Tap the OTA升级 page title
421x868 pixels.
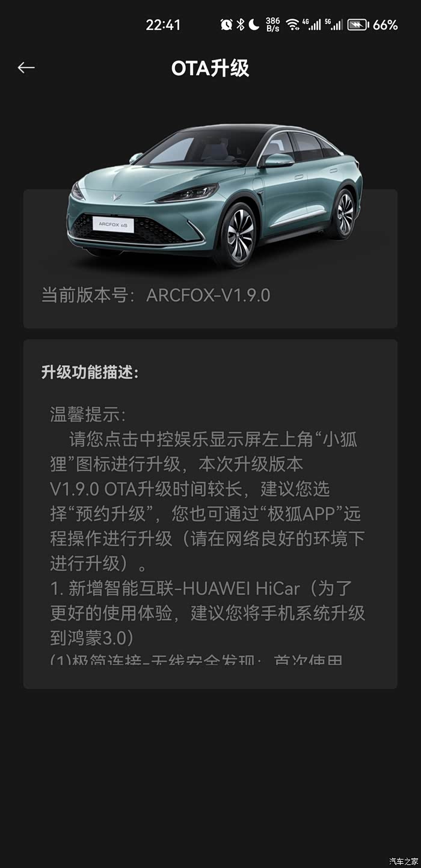coord(210,69)
